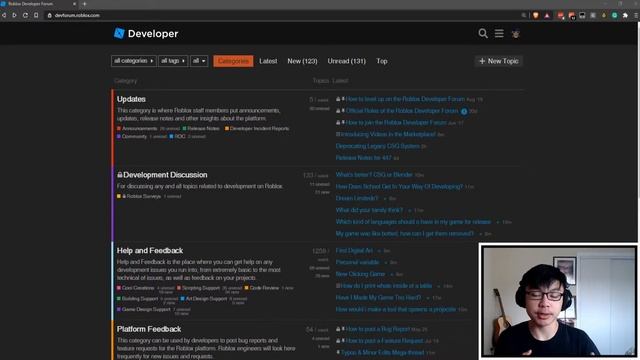Click the gray square extension icon
Screen dimensions: 640x360
coord(593,15)
